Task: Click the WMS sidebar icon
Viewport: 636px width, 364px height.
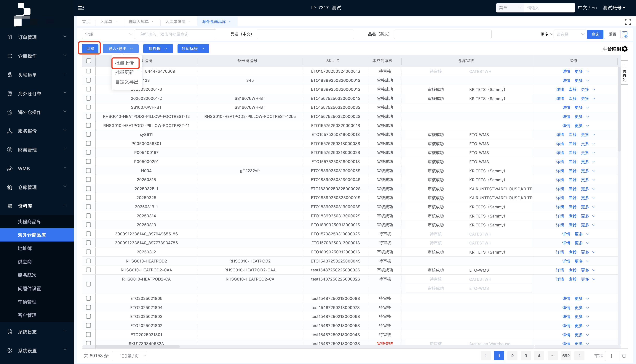Action: [x=10, y=168]
